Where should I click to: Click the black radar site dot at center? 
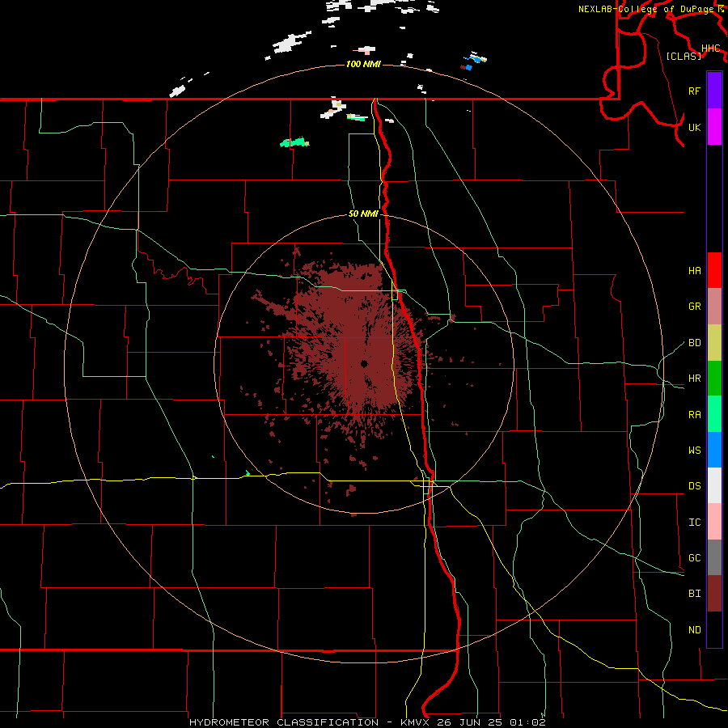[x=363, y=363]
